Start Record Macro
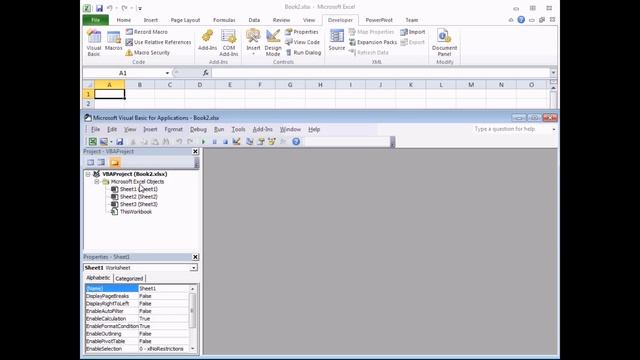 (147, 32)
